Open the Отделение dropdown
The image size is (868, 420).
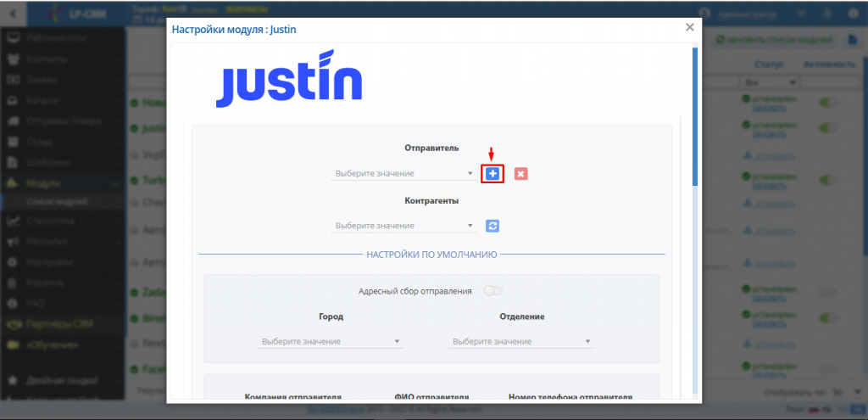tap(521, 341)
